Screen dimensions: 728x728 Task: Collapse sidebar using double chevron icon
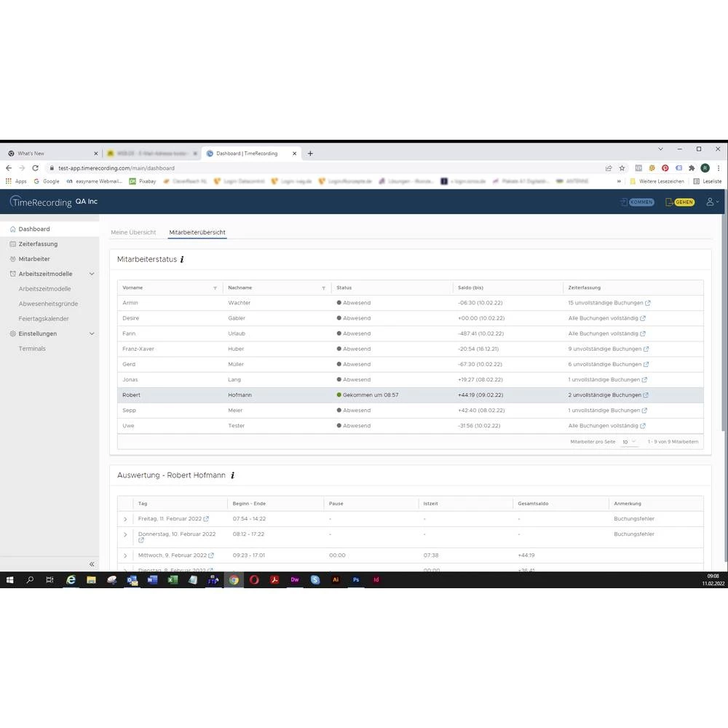[92, 564]
